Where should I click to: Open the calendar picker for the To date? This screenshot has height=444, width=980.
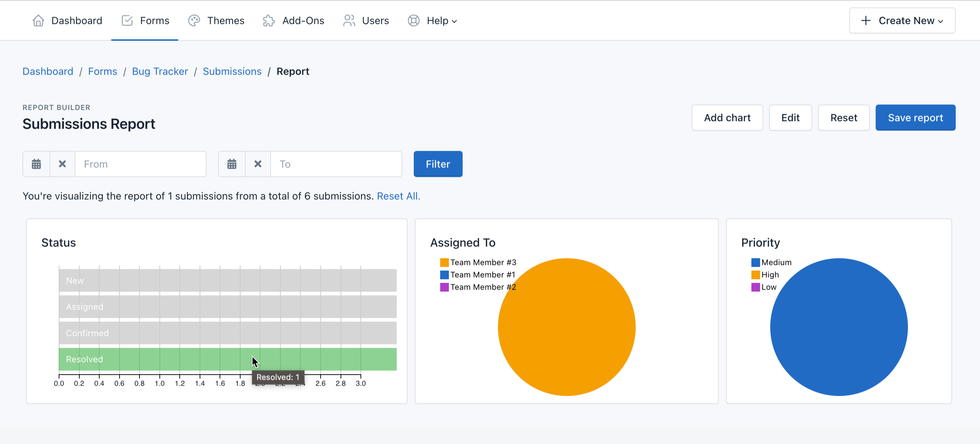tap(232, 164)
